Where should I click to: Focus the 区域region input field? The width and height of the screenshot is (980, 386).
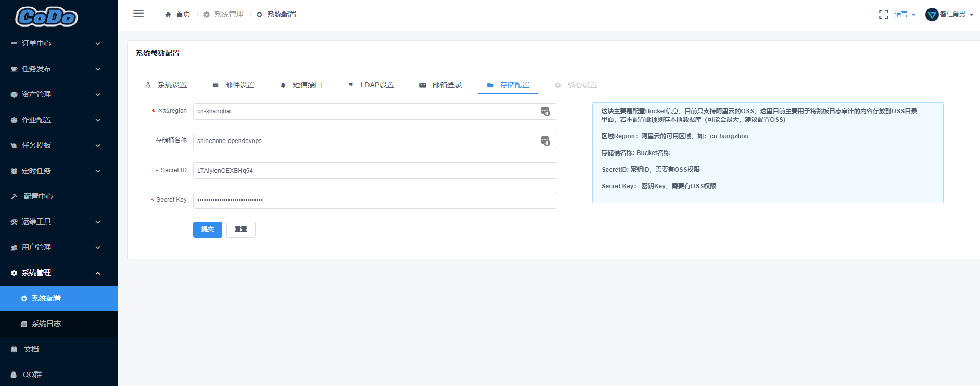(x=375, y=111)
